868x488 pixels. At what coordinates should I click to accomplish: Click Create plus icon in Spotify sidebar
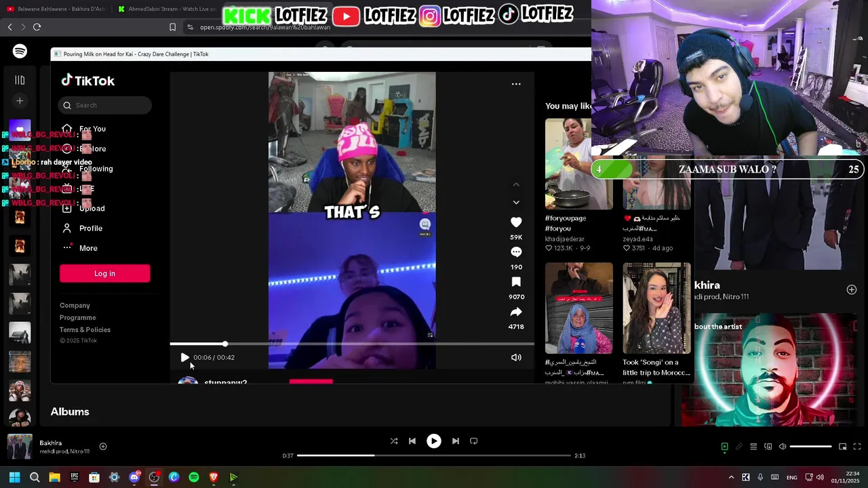coord(20,101)
